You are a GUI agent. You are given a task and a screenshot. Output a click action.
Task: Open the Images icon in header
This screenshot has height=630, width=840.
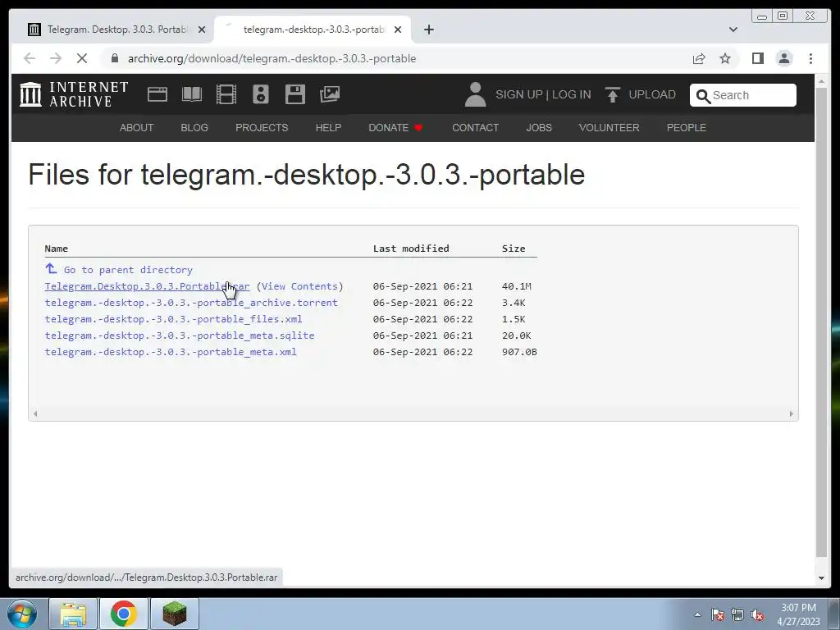[x=330, y=94]
